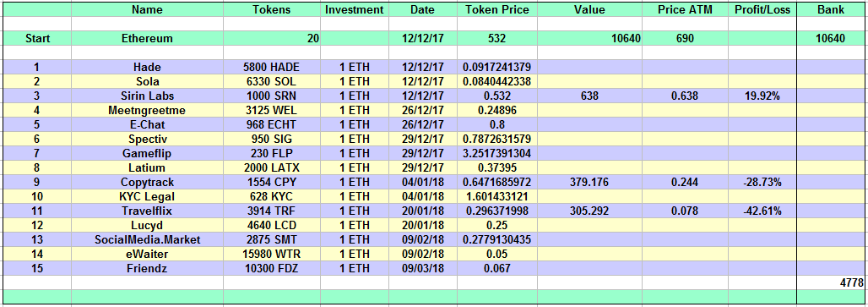Click the Lucyd name cell
This screenshot has height=307, width=868.
click(x=147, y=225)
